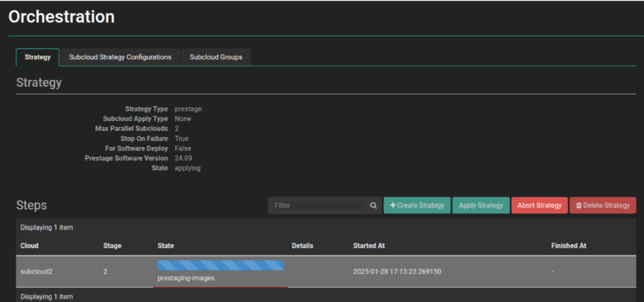Image resolution: width=644 pixels, height=302 pixels.
Task: Click the Abort Strategy button
Action: point(539,205)
